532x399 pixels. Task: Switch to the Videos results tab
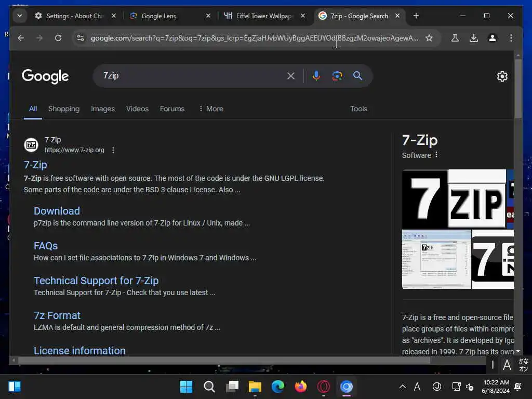coord(137,109)
